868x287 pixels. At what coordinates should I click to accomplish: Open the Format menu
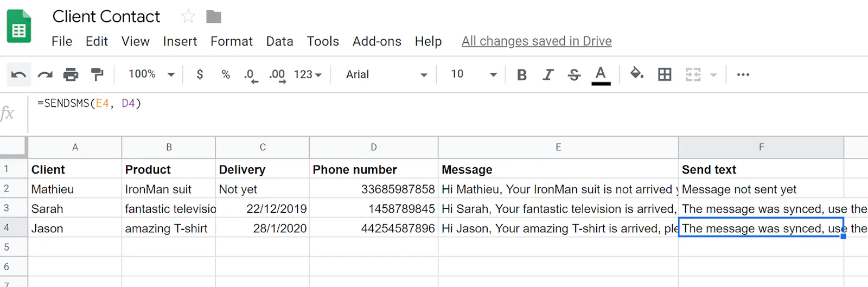232,41
